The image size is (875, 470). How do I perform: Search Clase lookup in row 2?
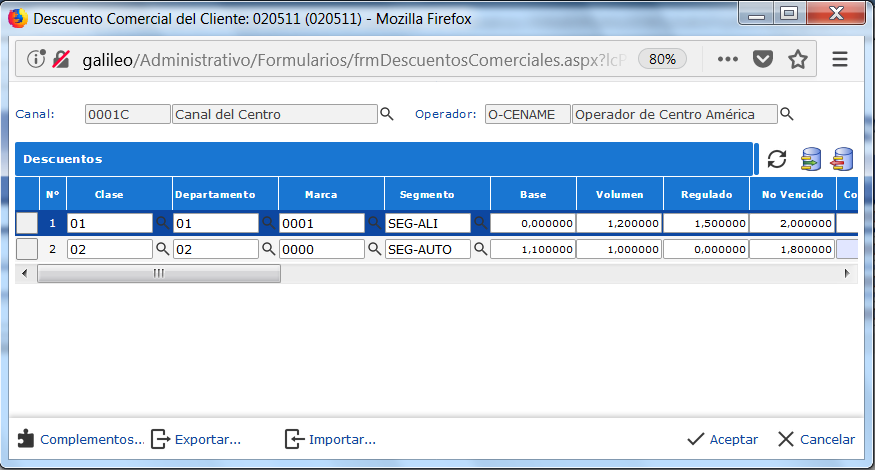tap(162, 248)
